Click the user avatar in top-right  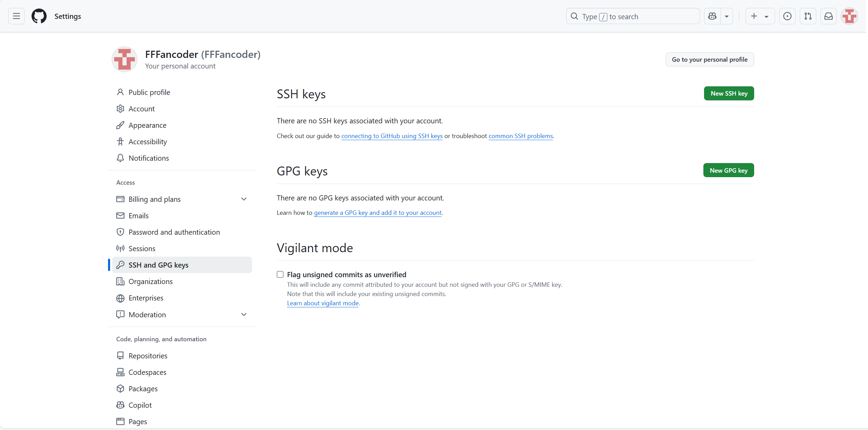tap(849, 16)
